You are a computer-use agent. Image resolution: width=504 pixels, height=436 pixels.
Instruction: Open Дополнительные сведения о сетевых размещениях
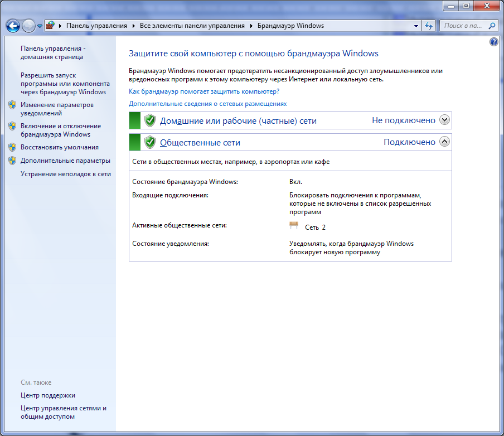207,104
